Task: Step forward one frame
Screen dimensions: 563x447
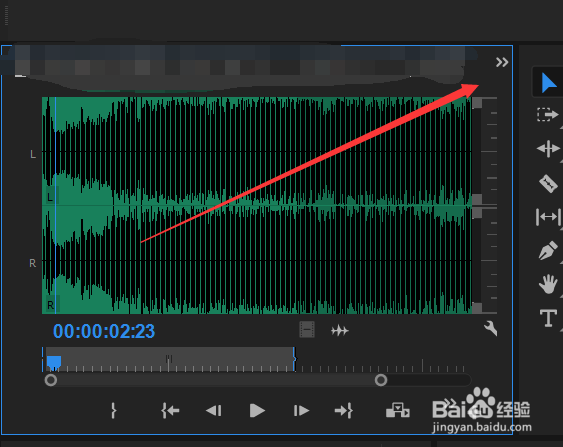Action: point(301,411)
